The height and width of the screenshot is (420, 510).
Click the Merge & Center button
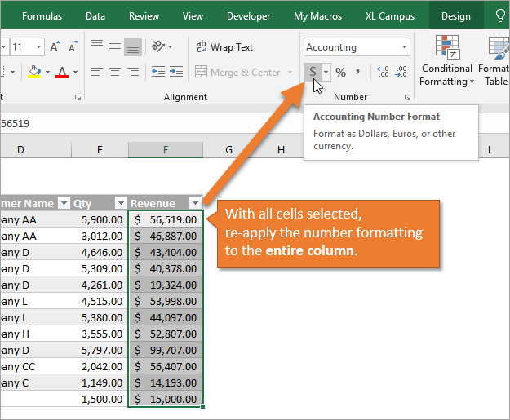point(238,73)
